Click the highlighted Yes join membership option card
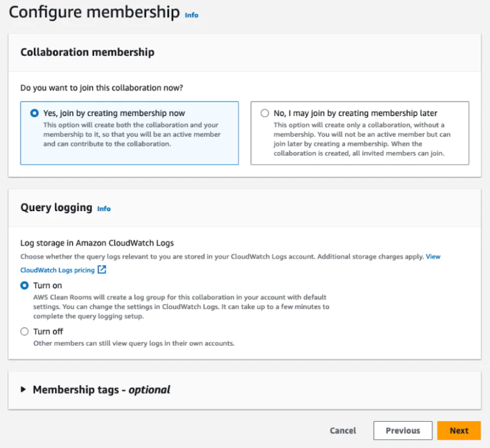The image size is (490, 448). pyautogui.click(x=130, y=132)
